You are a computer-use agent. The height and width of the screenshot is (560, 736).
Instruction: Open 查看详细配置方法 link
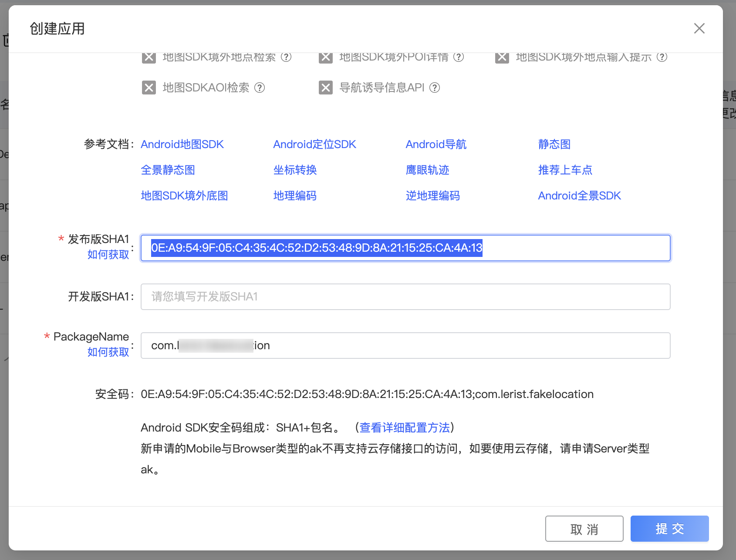point(405,428)
